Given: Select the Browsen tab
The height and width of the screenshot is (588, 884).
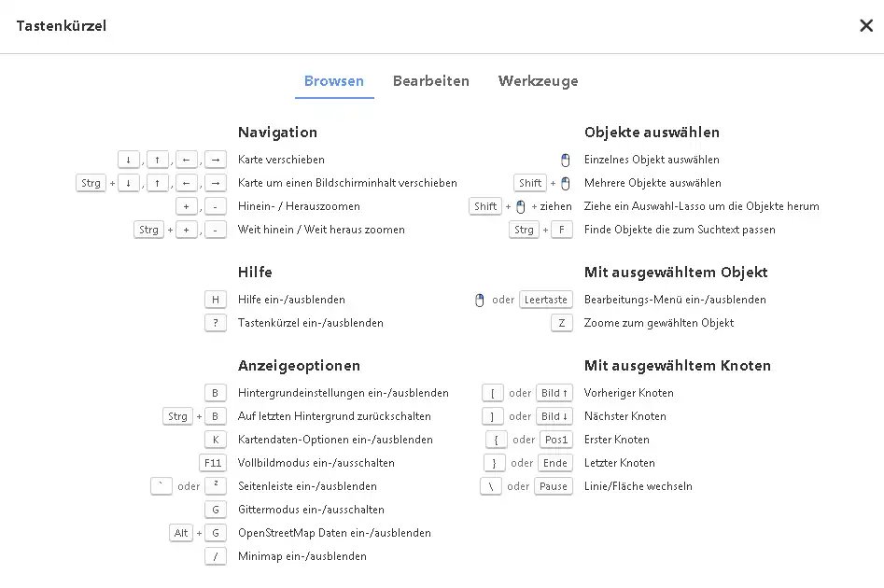Looking at the screenshot, I should 334,81.
